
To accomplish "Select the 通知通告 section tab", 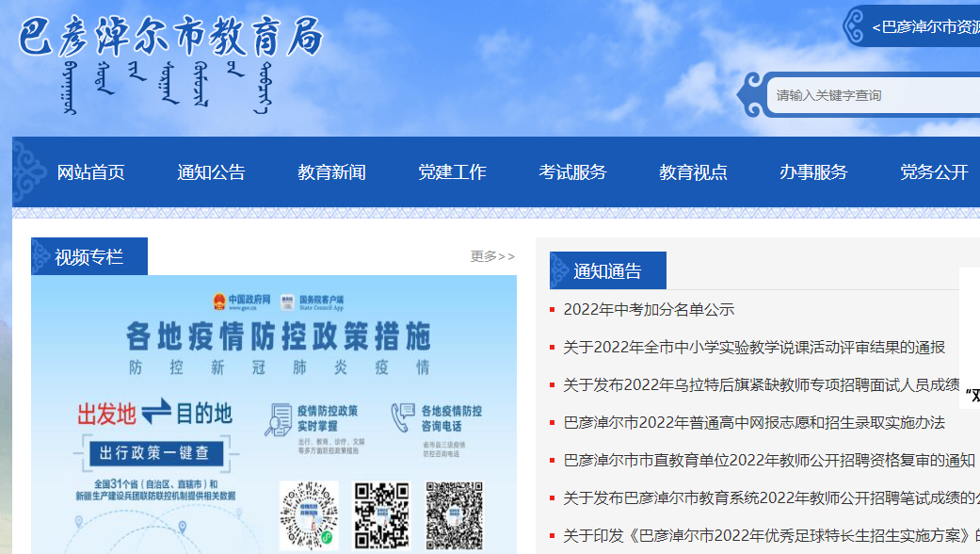I will [608, 270].
